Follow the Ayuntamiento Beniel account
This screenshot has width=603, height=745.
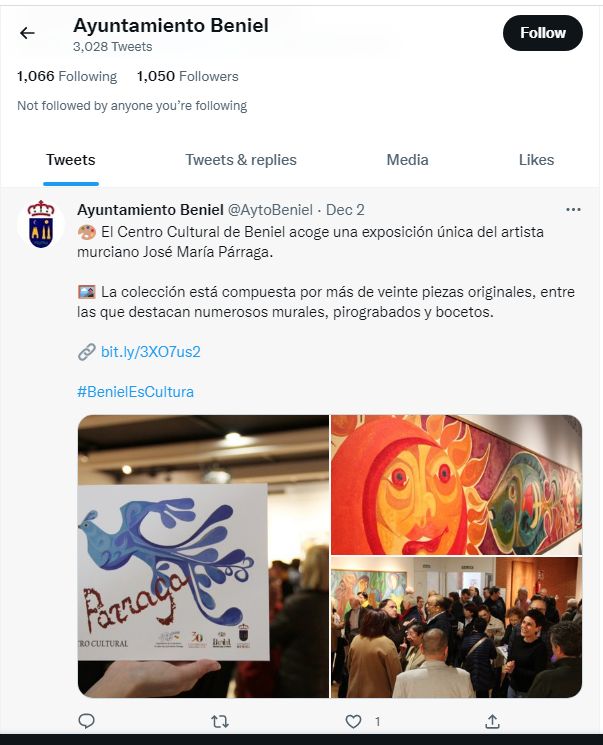pos(543,33)
